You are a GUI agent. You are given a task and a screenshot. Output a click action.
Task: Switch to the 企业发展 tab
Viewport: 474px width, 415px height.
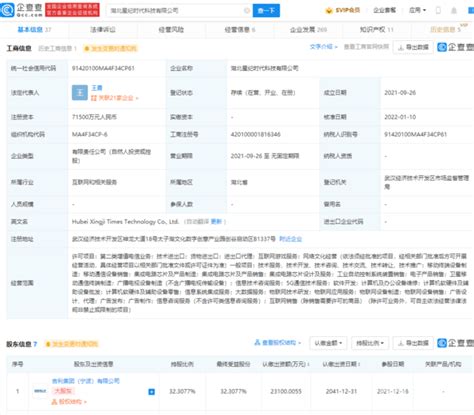308,30
